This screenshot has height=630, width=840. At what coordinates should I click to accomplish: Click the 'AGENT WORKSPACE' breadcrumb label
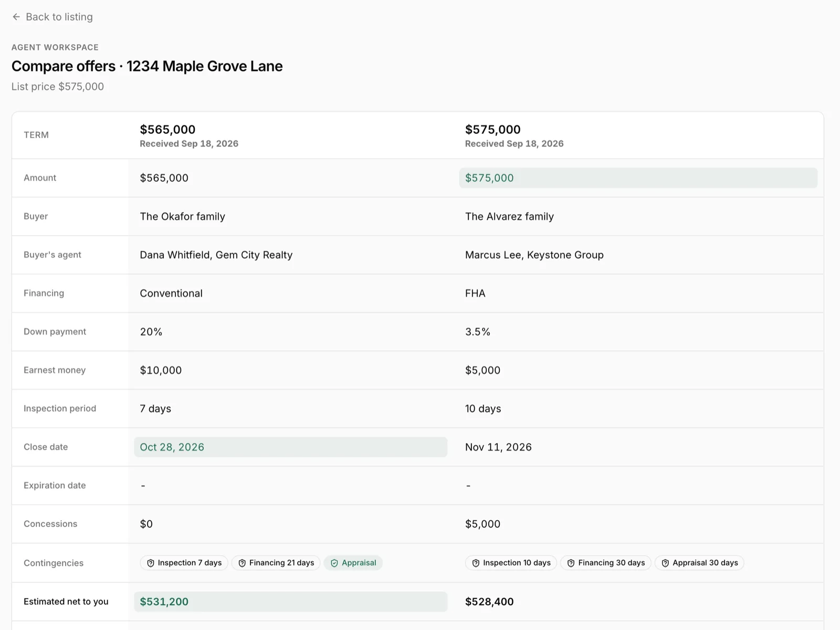tap(55, 47)
